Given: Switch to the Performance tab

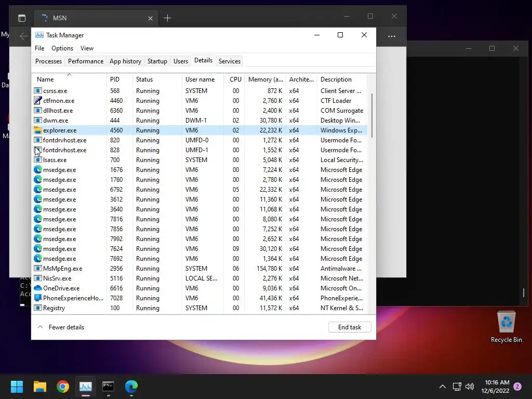Looking at the screenshot, I should click(86, 61).
